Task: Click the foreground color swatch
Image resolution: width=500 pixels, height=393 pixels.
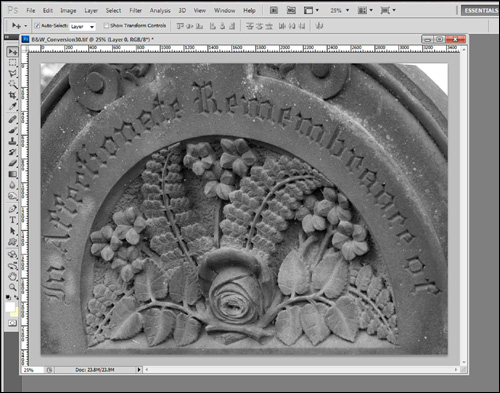Action: (x=10, y=307)
